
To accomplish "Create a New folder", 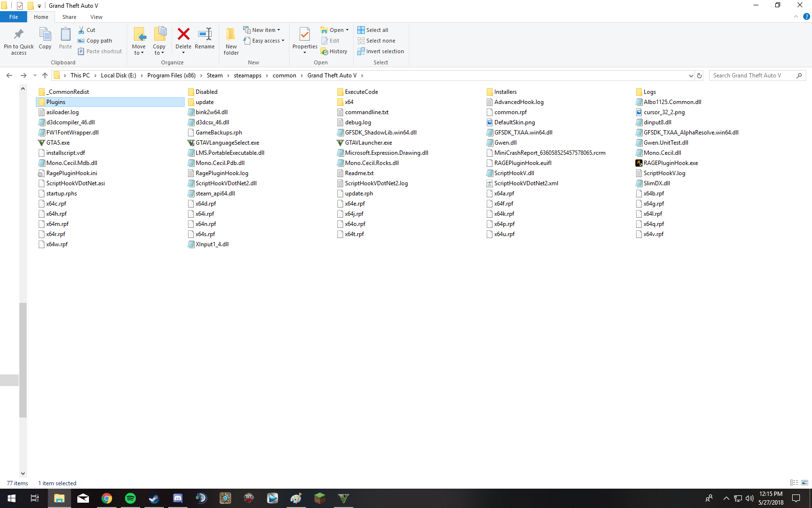I will coord(231,41).
